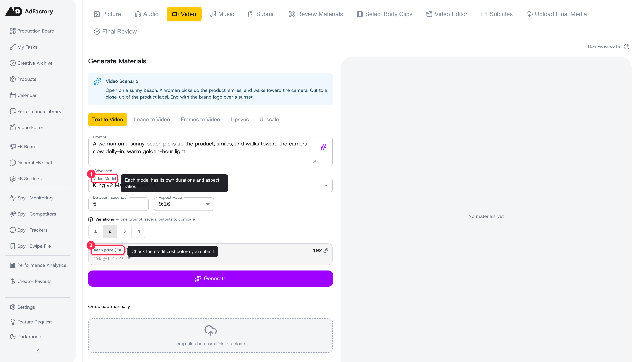Open the Final Review tab
The image size is (644, 362).
(x=115, y=32)
